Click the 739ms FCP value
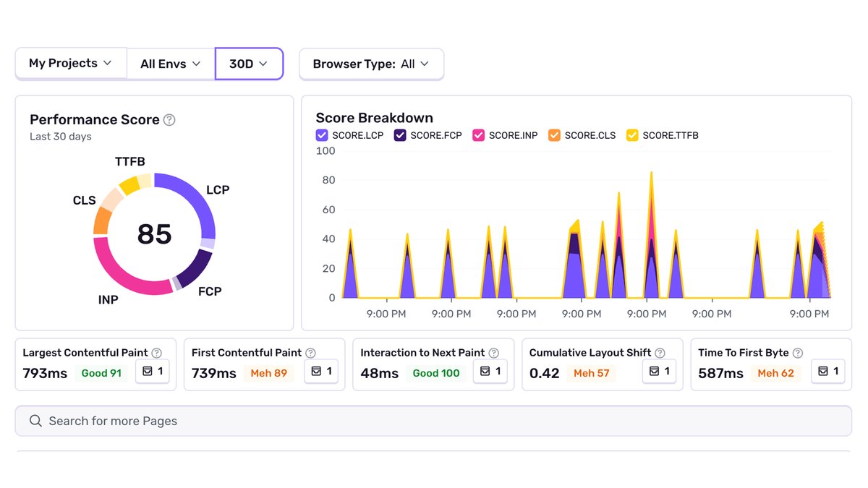The width and height of the screenshot is (868, 488). tap(214, 374)
